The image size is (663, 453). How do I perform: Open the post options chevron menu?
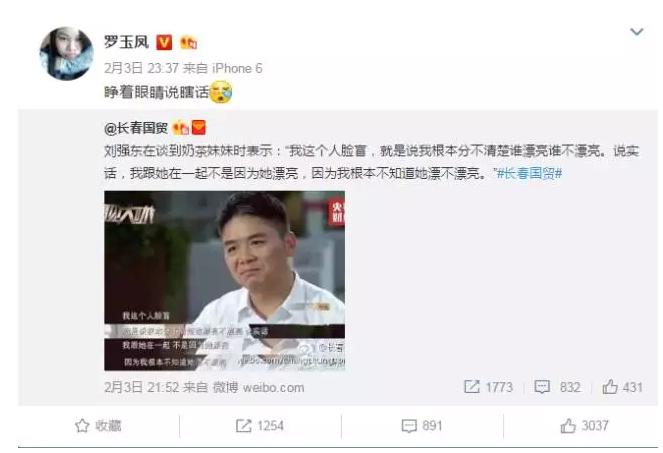click(x=636, y=32)
